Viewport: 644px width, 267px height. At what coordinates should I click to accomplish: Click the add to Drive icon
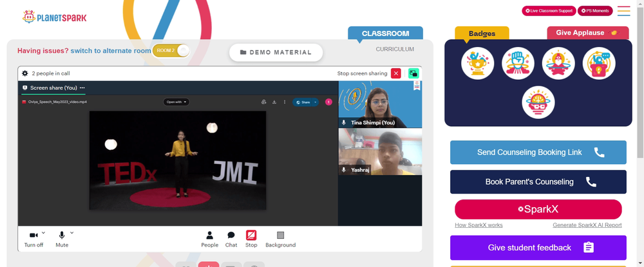(263, 102)
